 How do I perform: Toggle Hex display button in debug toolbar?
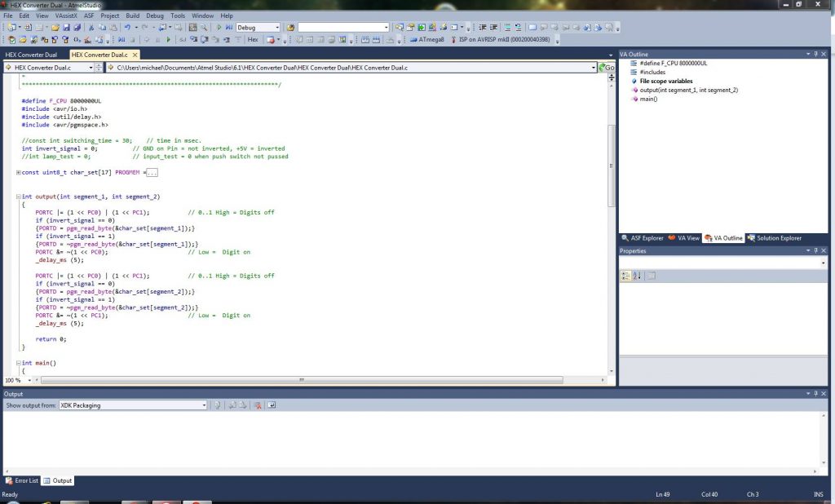(253, 39)
